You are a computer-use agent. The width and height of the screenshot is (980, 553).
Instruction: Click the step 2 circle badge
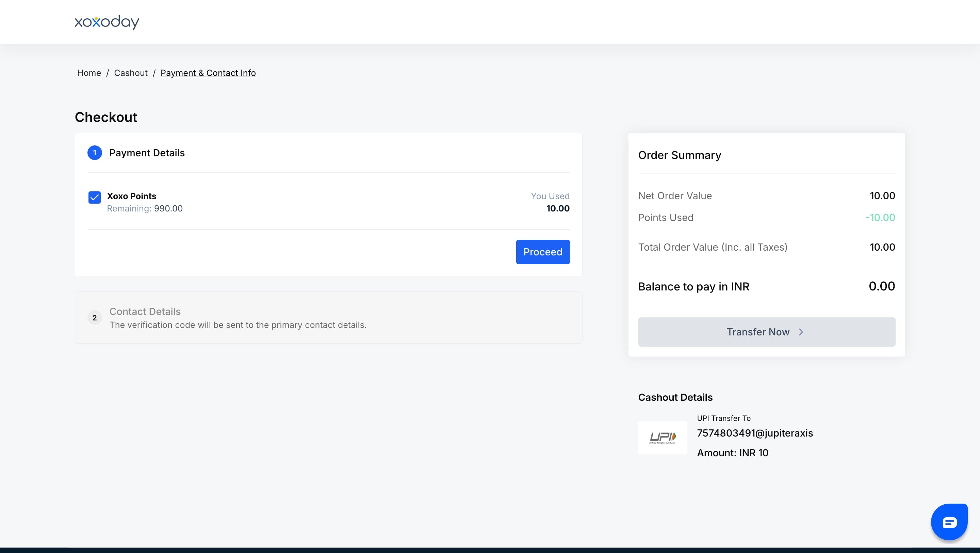[95, 317]
